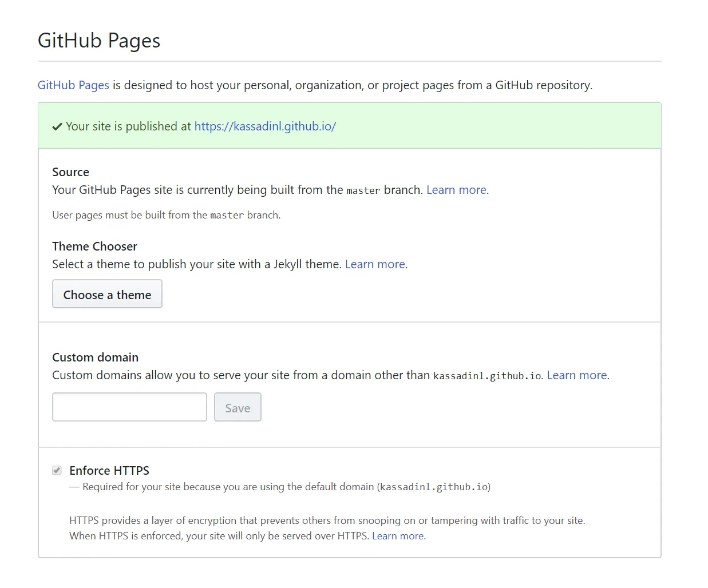Image resolution: width=708 pixels, height=588 pixels.
Task: Focus the Custom domain text field
Action: [x=129, y=407]
